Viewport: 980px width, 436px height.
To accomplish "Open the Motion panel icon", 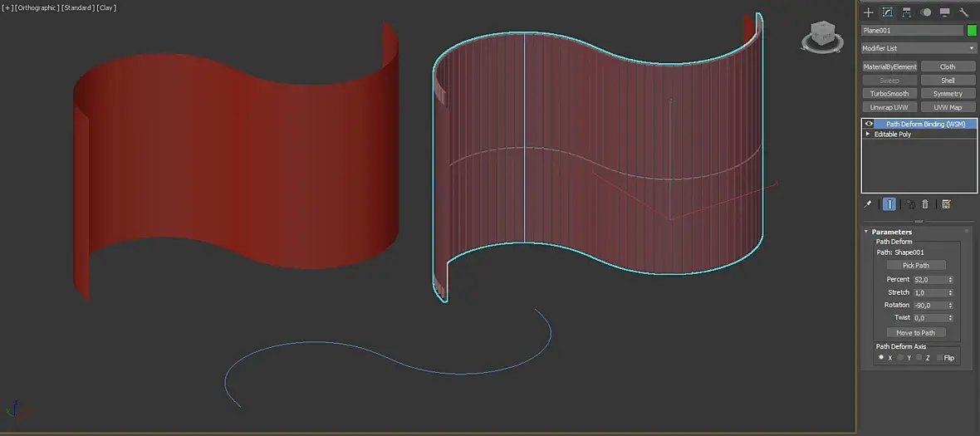I will coord(926,12).
